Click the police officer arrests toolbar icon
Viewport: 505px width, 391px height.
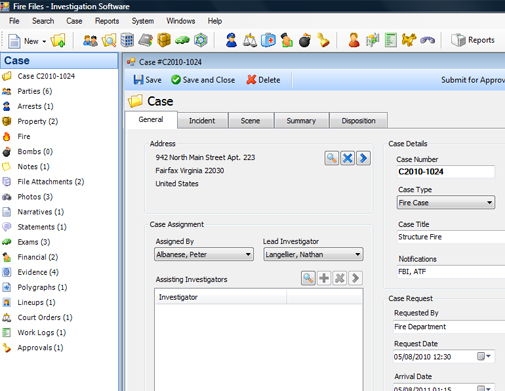click(x=231, y=40)
